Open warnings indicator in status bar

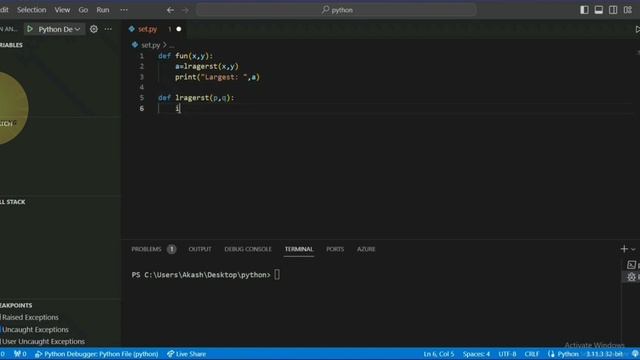[20, 354]
